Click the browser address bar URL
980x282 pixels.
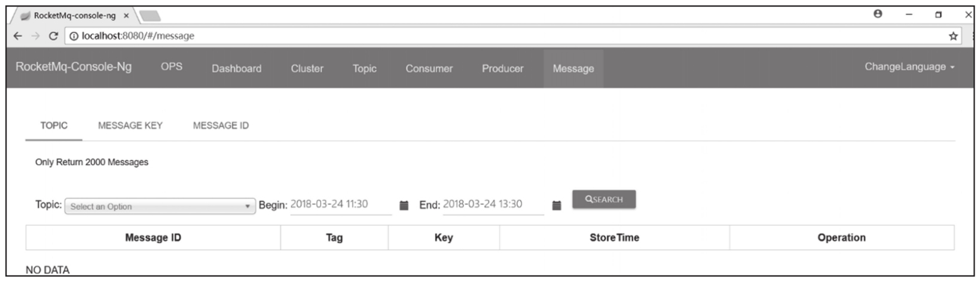(x=138, y=36)
